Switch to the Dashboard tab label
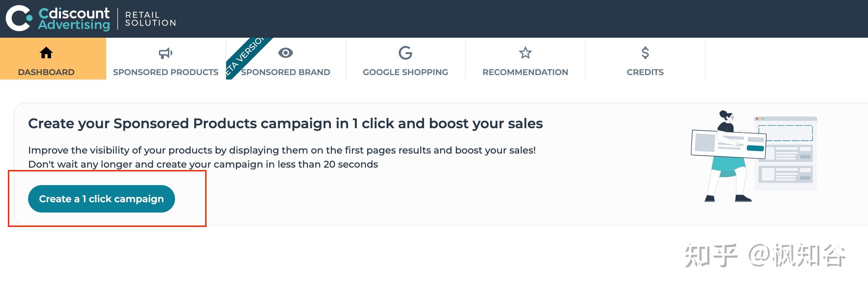The height and width of the screenshot is (290, 868). (46, 72)
